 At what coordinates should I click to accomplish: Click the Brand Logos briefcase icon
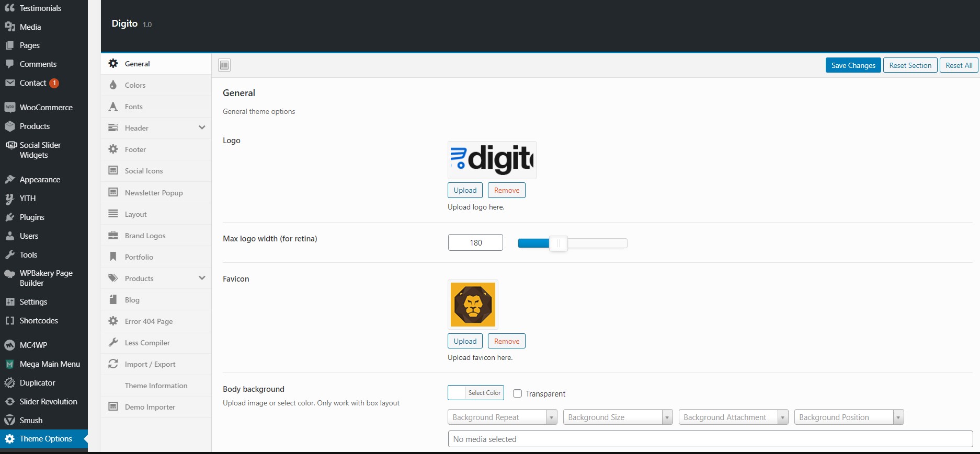(113, 236)
